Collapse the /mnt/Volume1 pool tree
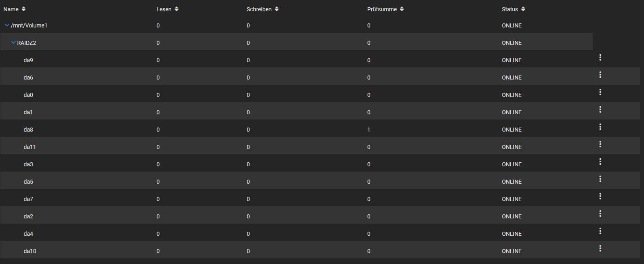The height and width of the screenshot is (264, 644). (7, 25)
